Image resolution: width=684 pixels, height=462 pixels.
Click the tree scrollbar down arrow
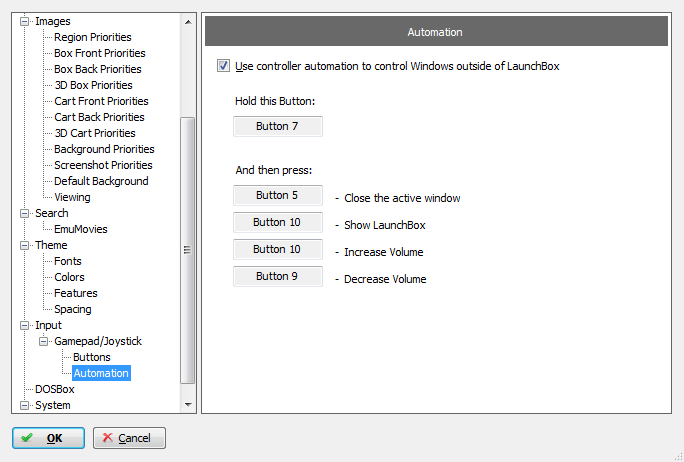[x=188, y=405]
